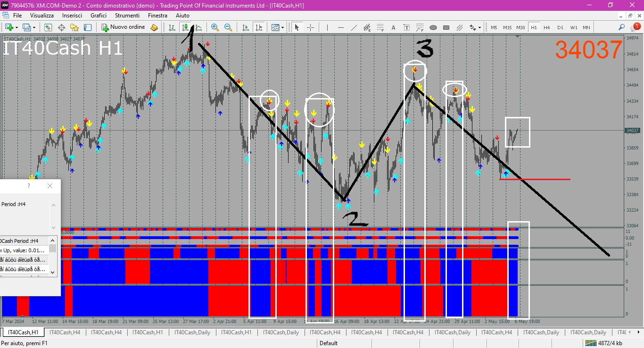
Task: Select row 'w Up, value: 0.01...'
Action: (x=24, y=250)
